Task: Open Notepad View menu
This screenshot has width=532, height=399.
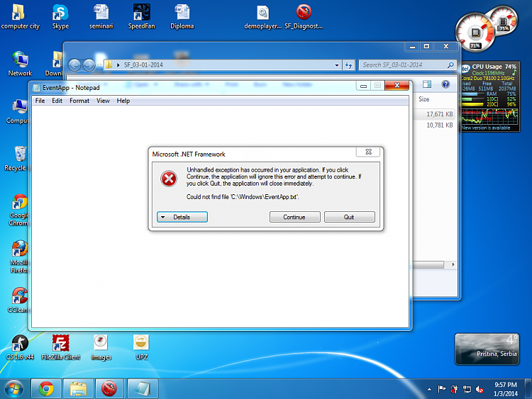Action: click(x=103, y=101)
